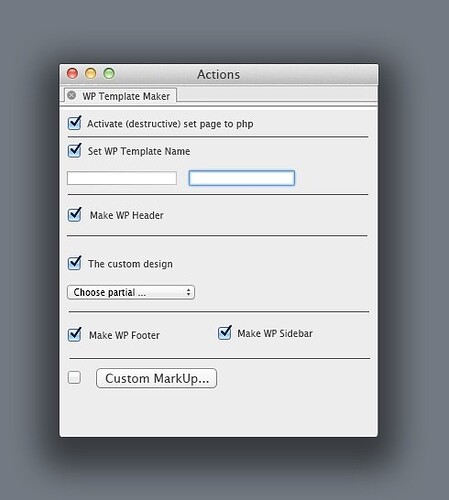Screen dimensions: 449x500
Task: Click the red close window button
Action: (72, 73)
